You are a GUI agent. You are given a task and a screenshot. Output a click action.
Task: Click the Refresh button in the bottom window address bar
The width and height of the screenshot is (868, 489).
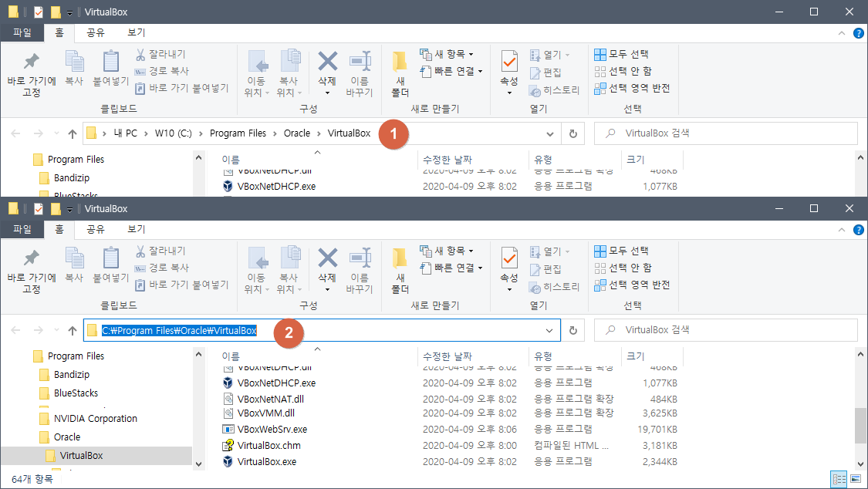pos(573,330)
